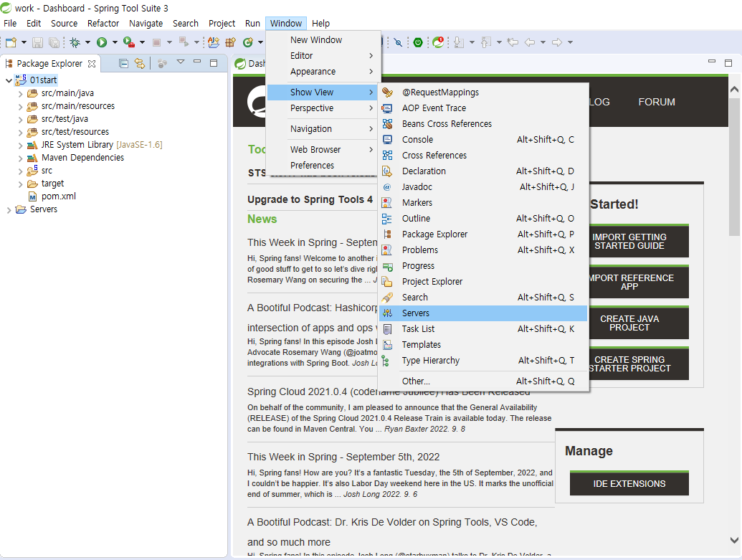This screenshot has height=560, width=742.
Task: Click the Previous Annotation icon
Action: pos(486,42)
